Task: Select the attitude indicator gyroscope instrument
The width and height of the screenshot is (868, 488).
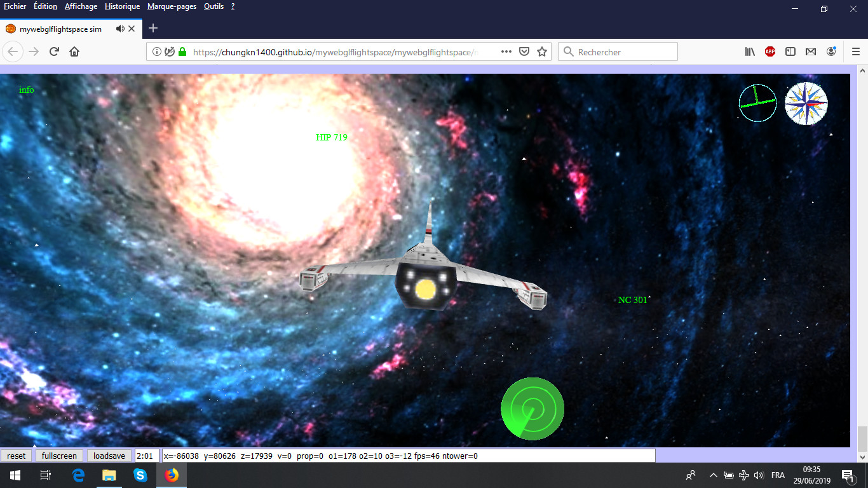Action: 757,102
